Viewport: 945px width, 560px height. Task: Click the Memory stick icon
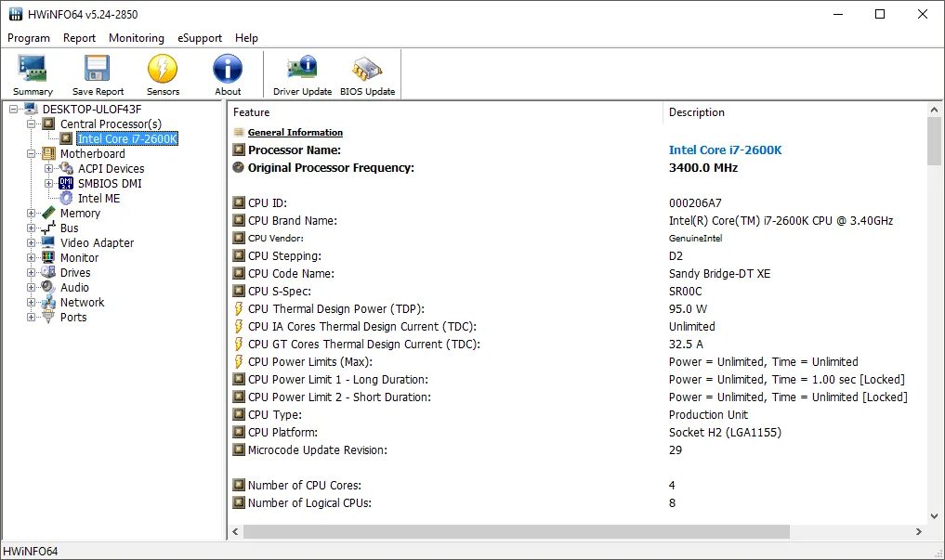49,214
